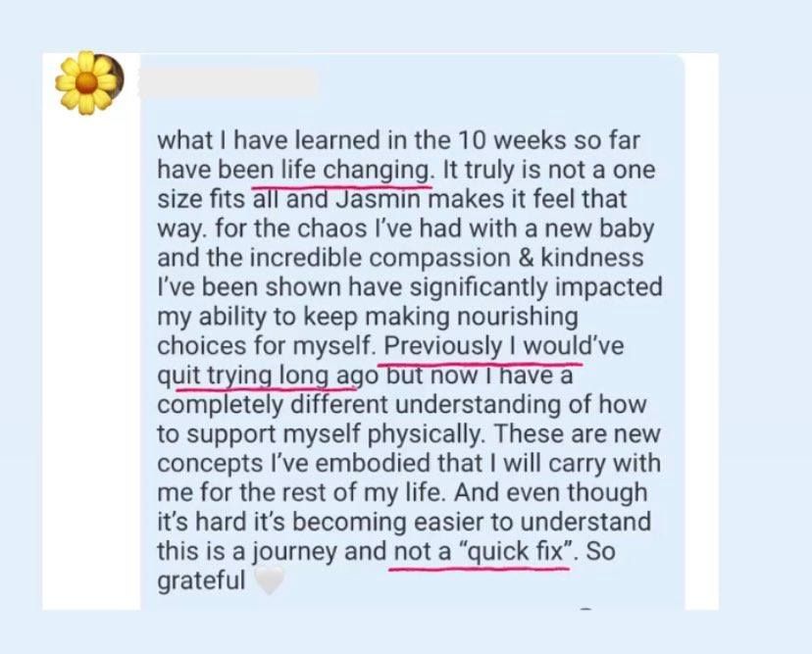This screenshot has width=812, height=654.
Task: Click the phrase "rest of my life"
Action: click(x=361, y=492)
